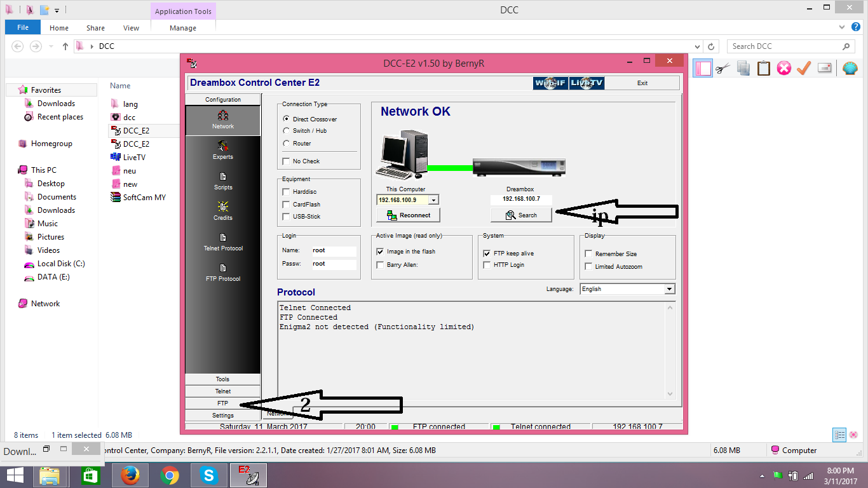The width and height of the screenshot is (868, 488).
Task: Click the pink delete X icon
Action: click(x=784, y=68)
